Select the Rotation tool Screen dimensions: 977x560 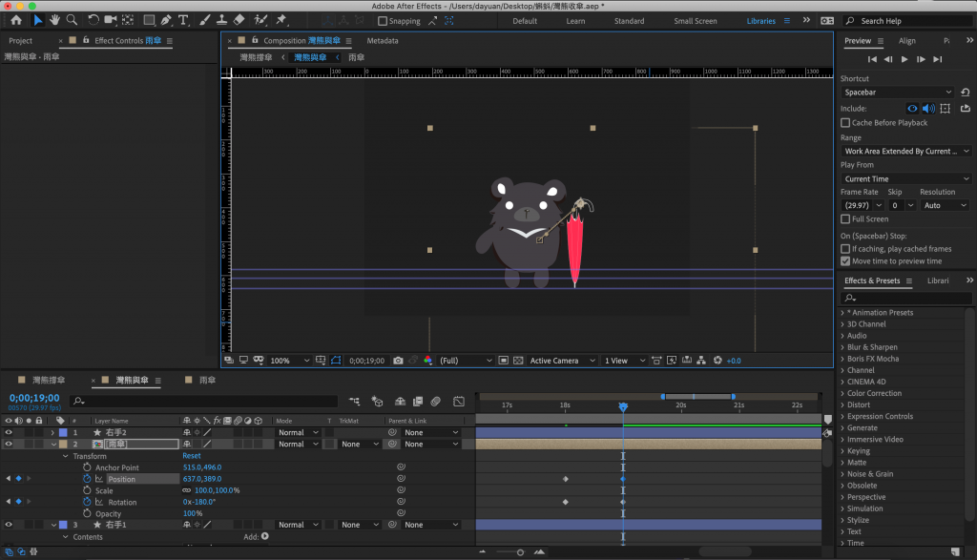click(x=93, y=20)
